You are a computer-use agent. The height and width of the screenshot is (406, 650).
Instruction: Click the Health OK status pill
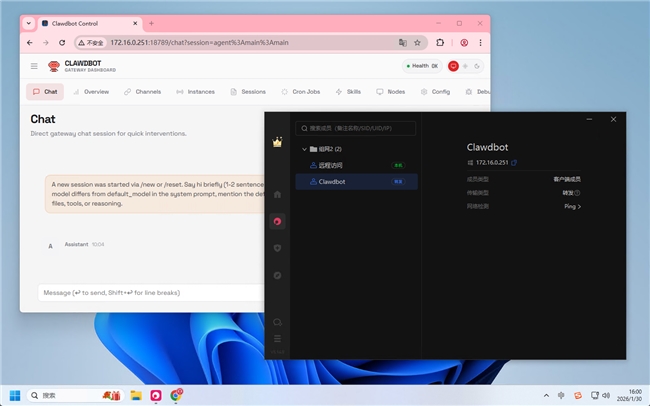[422, 66]
